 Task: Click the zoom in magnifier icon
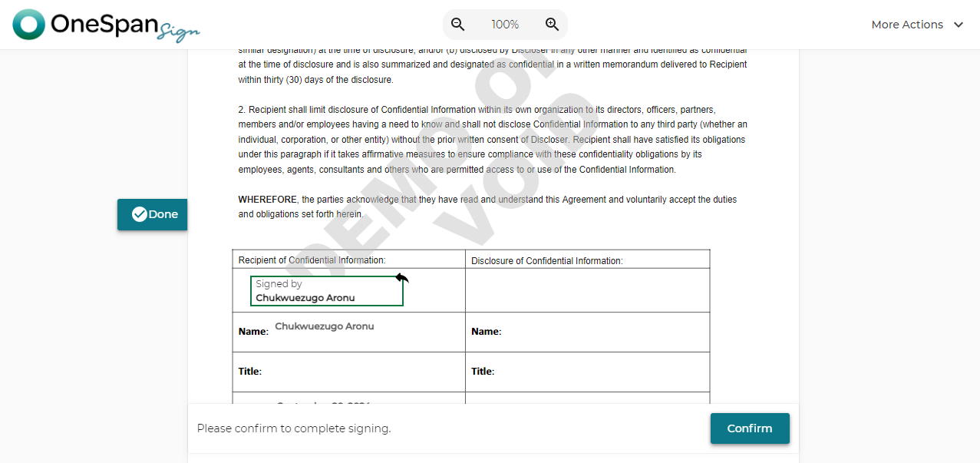pos(552,25)
